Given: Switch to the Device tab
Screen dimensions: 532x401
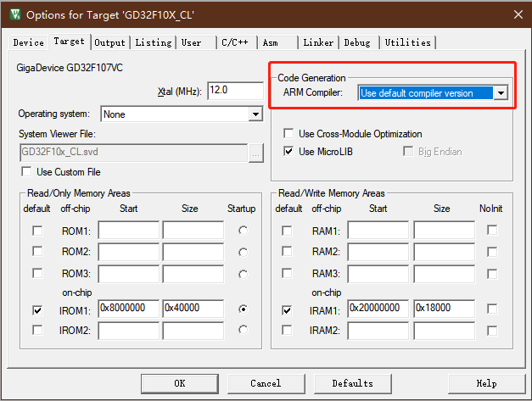Looking at the screenshot, I should (x=29, y=42).
